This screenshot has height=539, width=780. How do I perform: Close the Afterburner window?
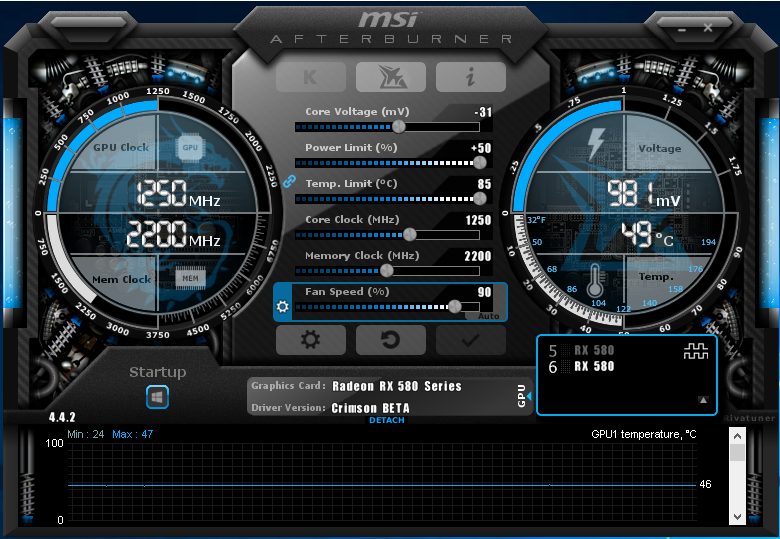click(708, 28)
